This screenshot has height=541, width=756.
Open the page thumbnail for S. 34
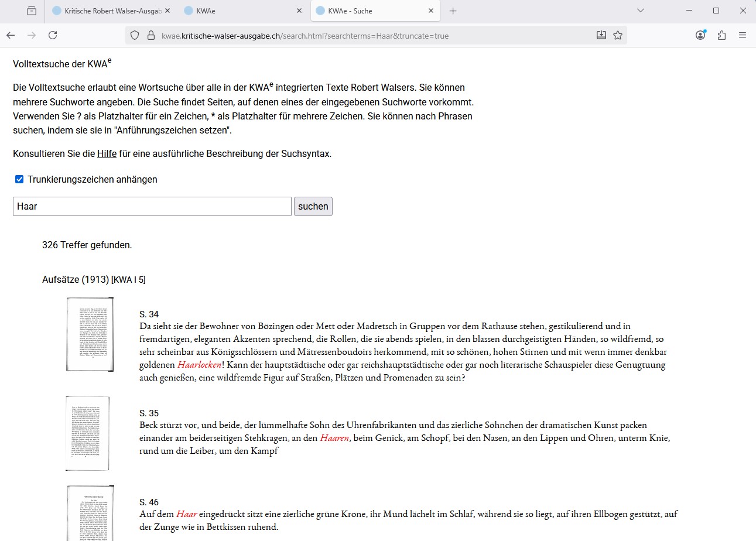click(90, 334)
